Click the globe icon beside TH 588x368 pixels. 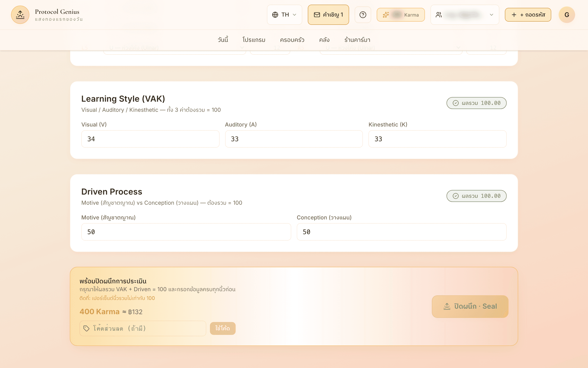275,14
